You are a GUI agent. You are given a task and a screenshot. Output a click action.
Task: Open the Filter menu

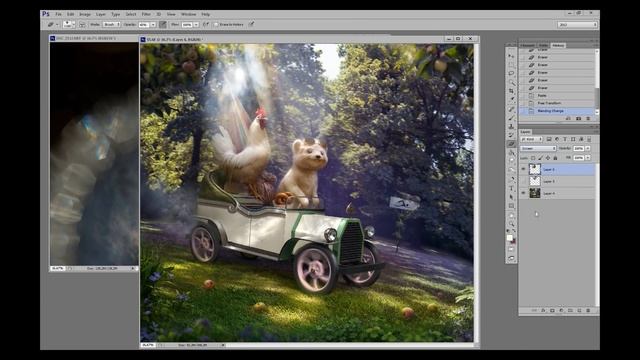click(x=146, y=14)
